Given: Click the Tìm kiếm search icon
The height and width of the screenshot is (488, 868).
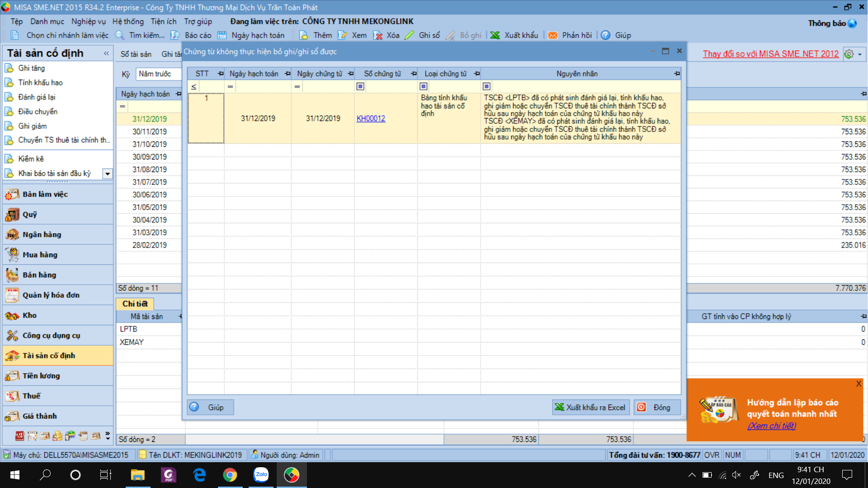Looking at the screenshot, I should pos(120,35).
